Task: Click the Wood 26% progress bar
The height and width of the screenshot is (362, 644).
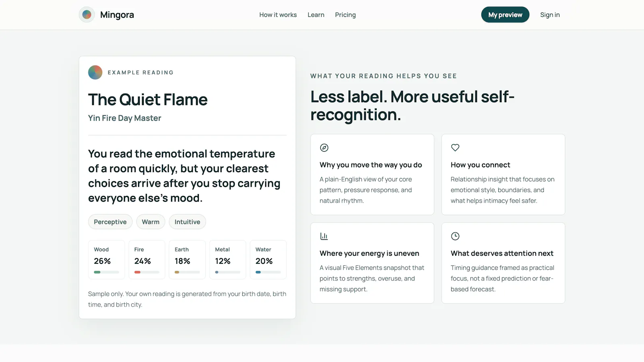Action: [x=107, y=272]
